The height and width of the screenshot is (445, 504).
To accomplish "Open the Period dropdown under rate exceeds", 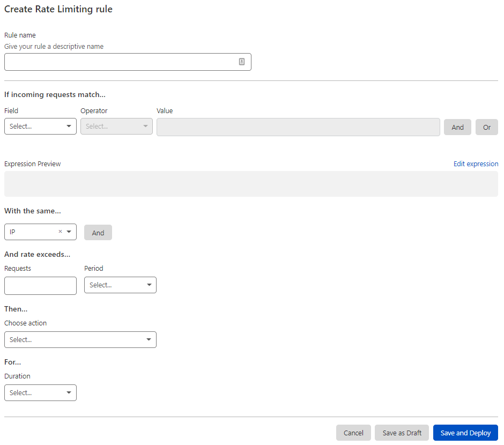I will (120, 285).
